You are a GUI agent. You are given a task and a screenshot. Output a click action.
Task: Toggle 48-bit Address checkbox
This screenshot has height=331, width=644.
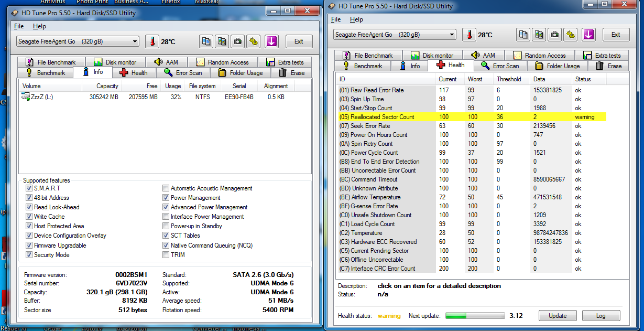click(x=29, y=198)
